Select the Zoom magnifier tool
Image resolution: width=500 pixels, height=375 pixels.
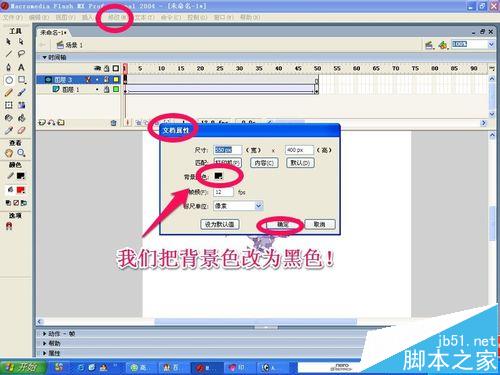click(21, 153)
